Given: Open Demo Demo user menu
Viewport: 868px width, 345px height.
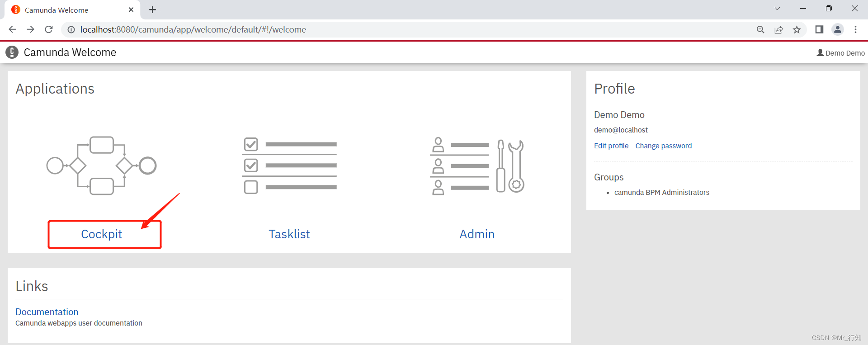Looking at the screenshot, I should 840,53.
